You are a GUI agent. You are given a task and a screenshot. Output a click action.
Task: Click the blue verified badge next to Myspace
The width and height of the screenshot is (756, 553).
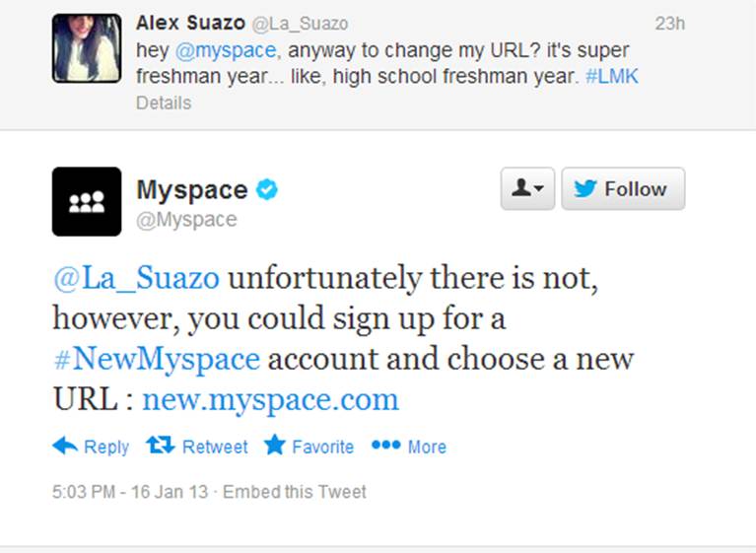tap(267, 189)
